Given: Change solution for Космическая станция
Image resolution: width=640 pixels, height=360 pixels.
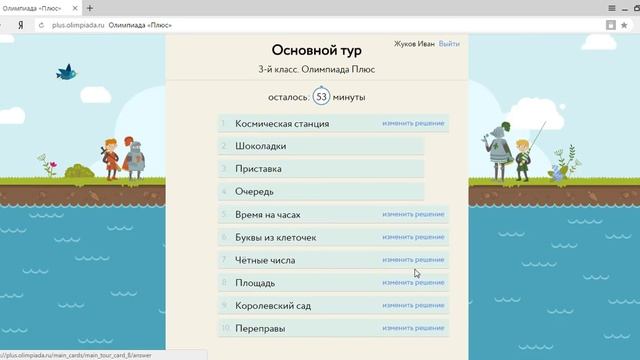Looking at the screenshot, I should [x=413, y=123].
